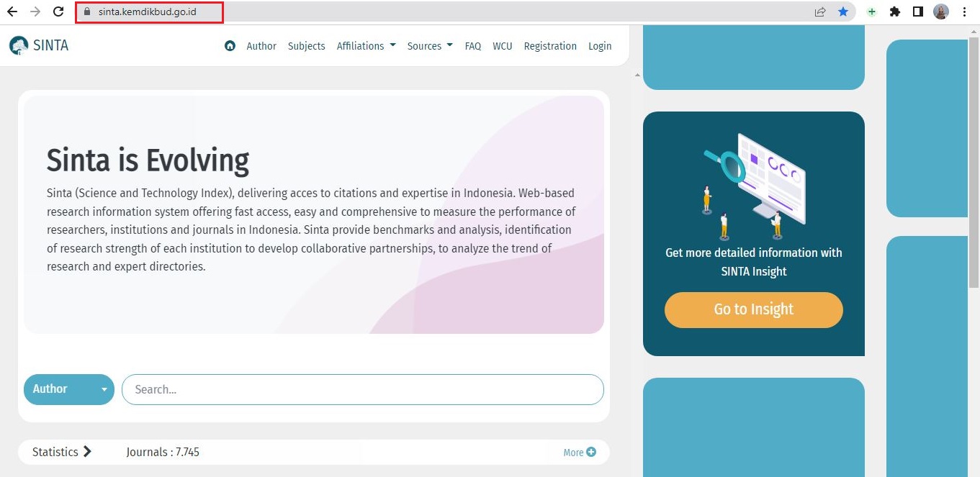The image size is (980, 477).
Task: Click the browser back arrow
Action: pyautogui.click(x=12, y=12)
